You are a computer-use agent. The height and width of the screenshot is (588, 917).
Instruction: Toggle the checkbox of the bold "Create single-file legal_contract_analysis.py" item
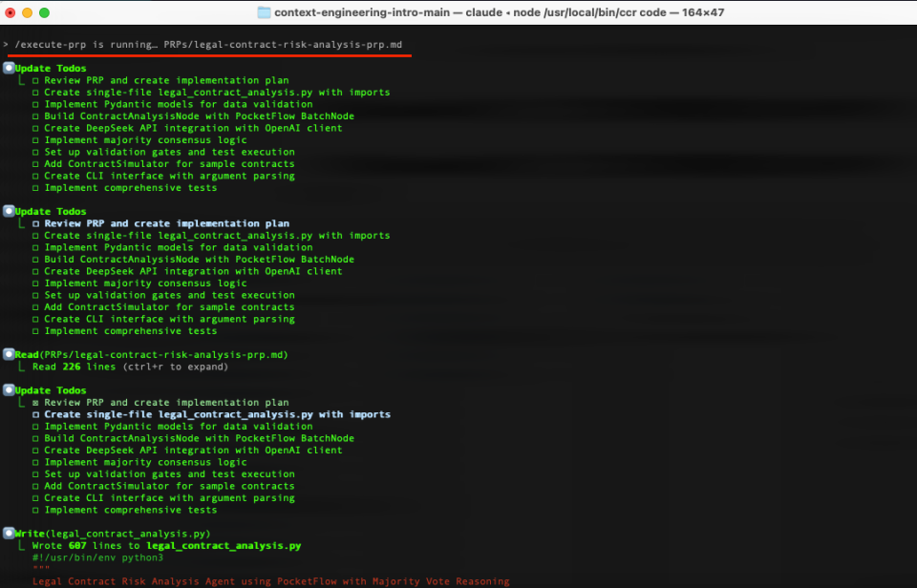pyautogui.click(x=35, y=415)
